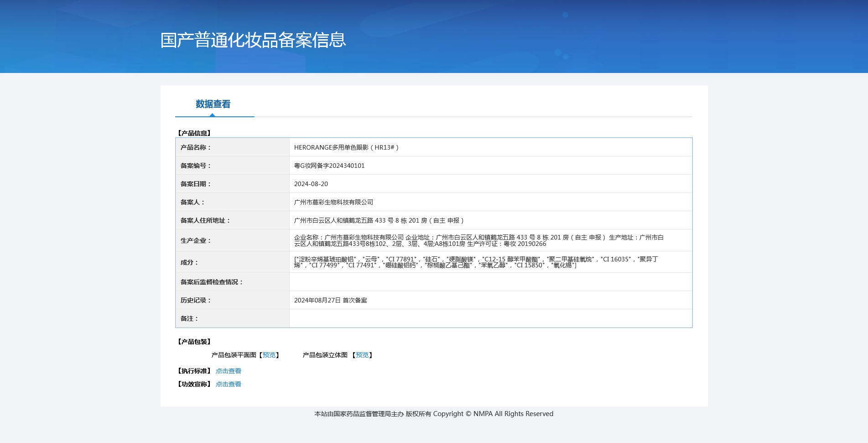868x443 pixels.
Task: Preview the 产品包装平面图 image
Action: [x=269, y=355]
